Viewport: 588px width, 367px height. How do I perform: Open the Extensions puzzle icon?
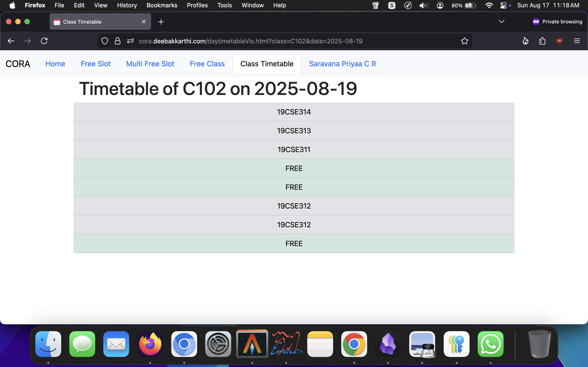[542, 41]
